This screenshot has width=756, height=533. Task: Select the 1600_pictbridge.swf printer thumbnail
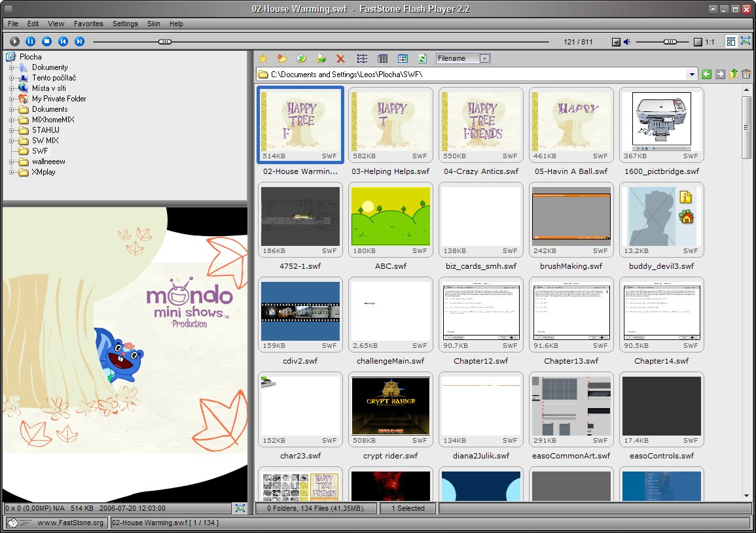point(662,126)
